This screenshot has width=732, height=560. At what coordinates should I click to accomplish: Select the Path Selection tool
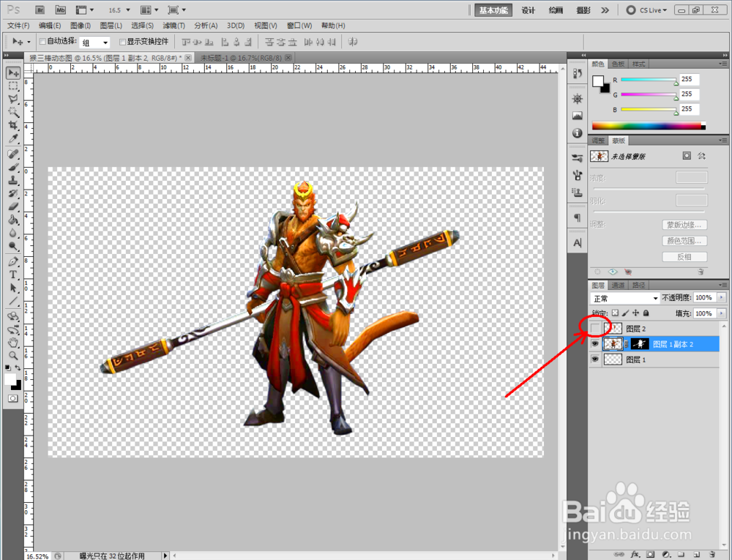pos(13,288)
